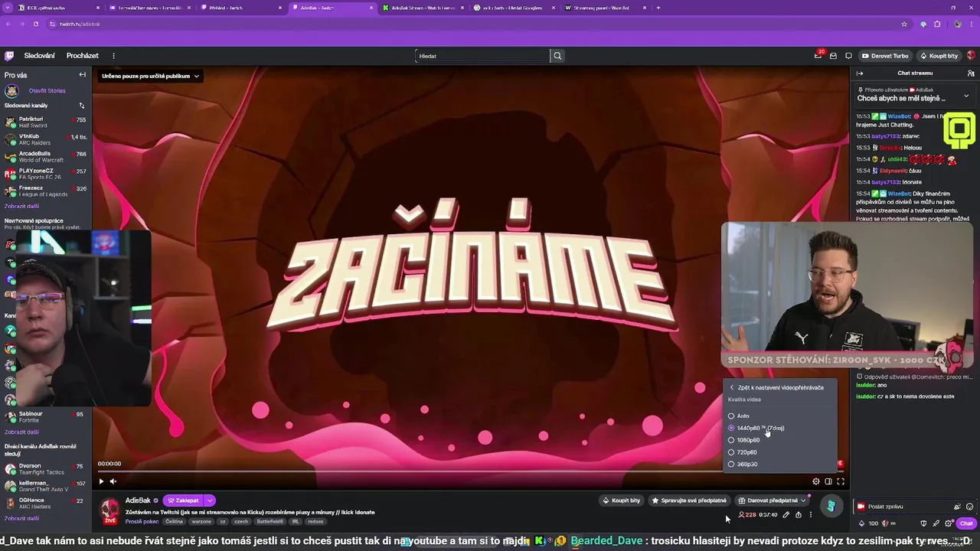
Task: Open the channel points balance 100
Action: click(x=868, y=523)
